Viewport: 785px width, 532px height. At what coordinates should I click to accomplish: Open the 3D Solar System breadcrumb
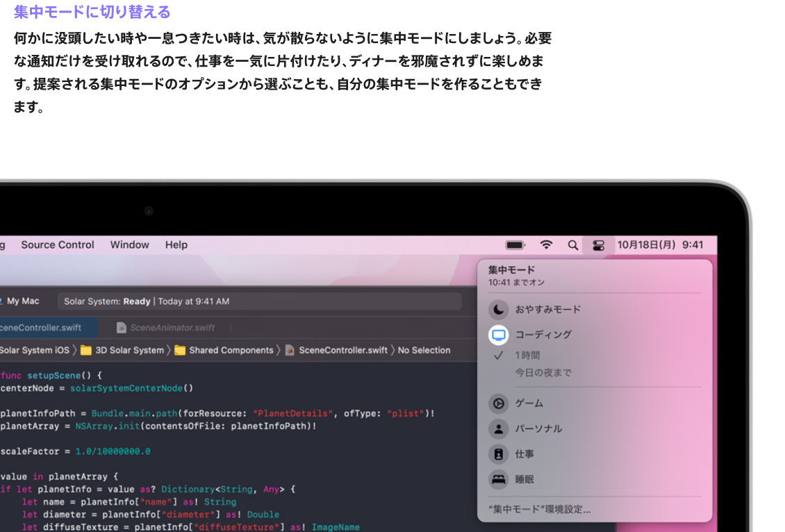click(130, 350)
